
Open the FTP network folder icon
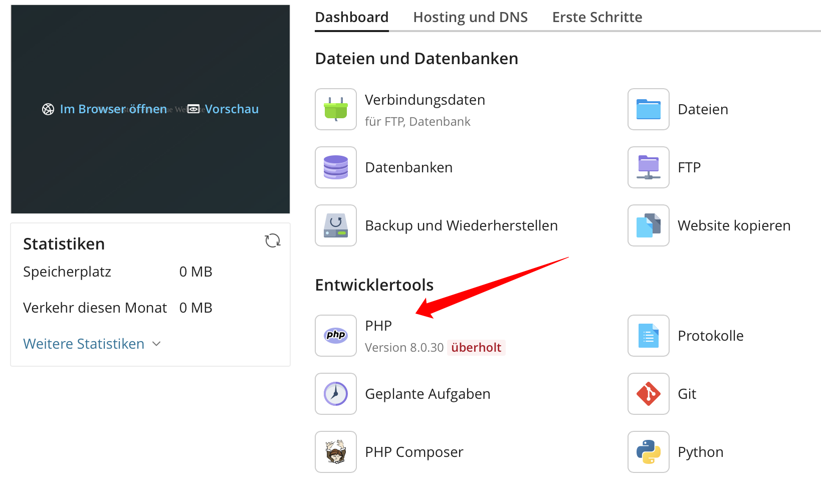pyautogui.click(x=648, y=167)
